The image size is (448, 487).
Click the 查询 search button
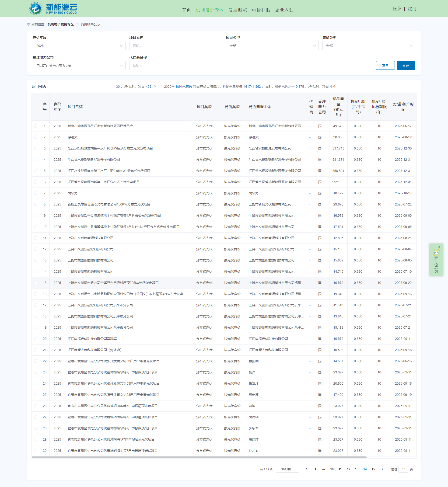click(x=406, y=65)
